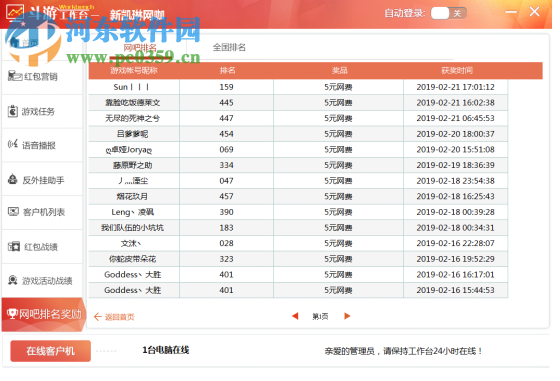This screenshot has height=381, width=560.
Task: Click the time 2019-02-20 18:00:37
Action: pyautogui.click(x=455, y=134)
